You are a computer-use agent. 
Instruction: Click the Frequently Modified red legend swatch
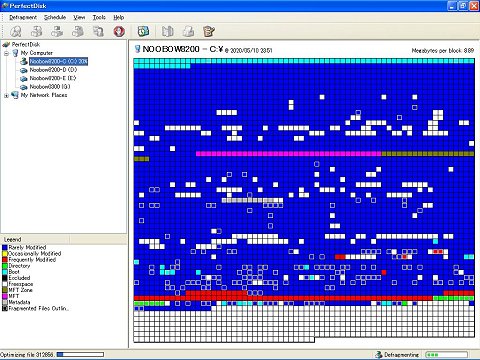tap(5, 260)
